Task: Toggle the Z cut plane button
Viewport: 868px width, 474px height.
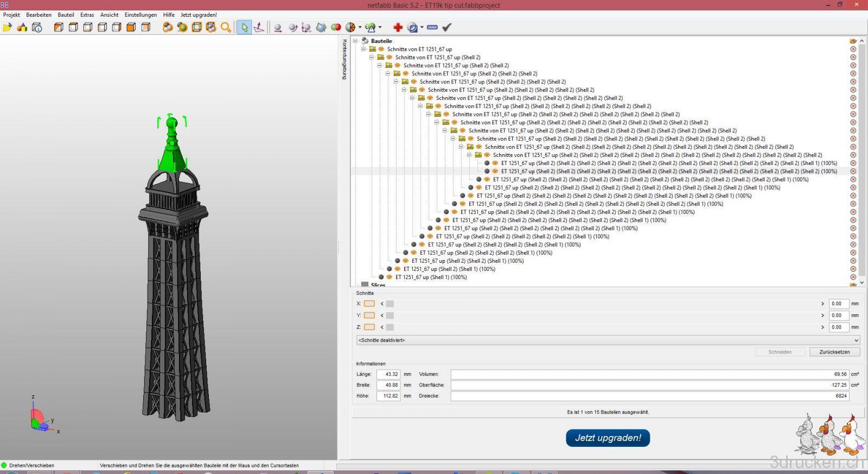Action: [369, 327]
